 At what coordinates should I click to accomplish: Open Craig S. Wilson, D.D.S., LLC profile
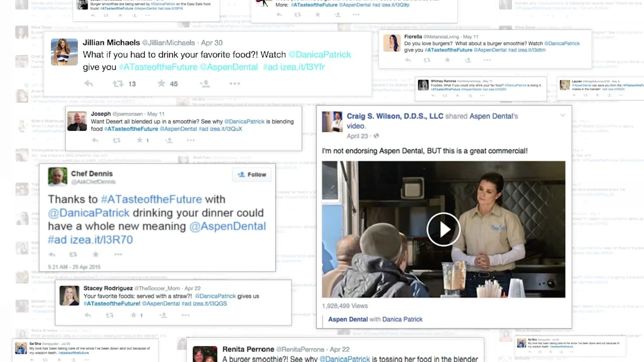(x=395, y=116)
